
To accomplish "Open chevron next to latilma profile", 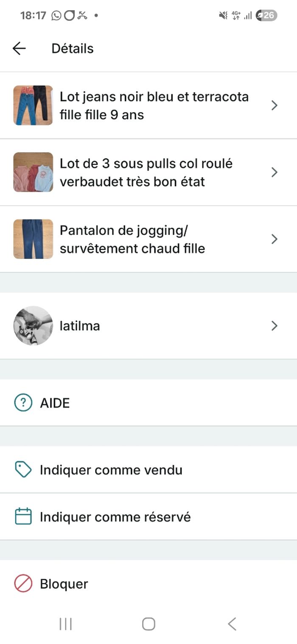I will point(275,326).
